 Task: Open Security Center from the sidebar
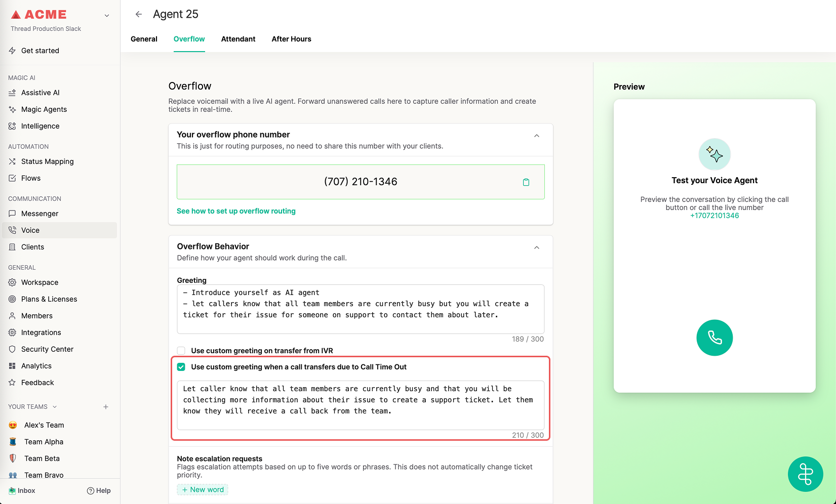click(x=47, y=349)
